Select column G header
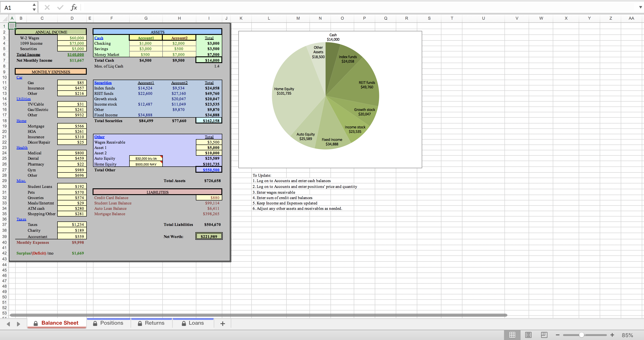Viewport: 644px width, 340px height. pyautogui.click(x=146, y=18)
